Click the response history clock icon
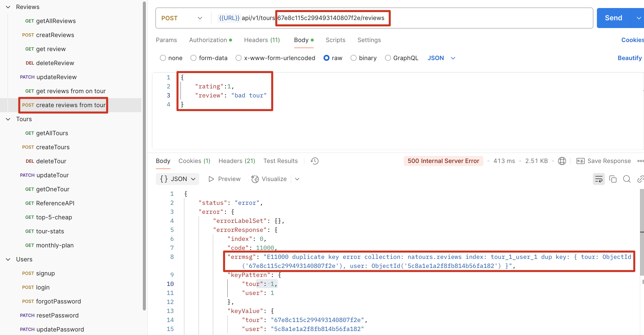The height and width of the screenshot is (335, 644). pos(314,161)
